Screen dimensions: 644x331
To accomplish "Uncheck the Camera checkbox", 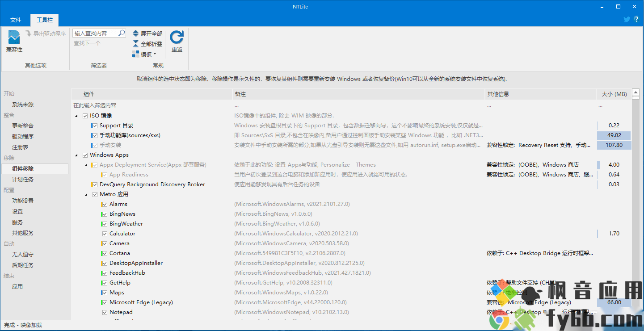I will click(x=105, y=243).
